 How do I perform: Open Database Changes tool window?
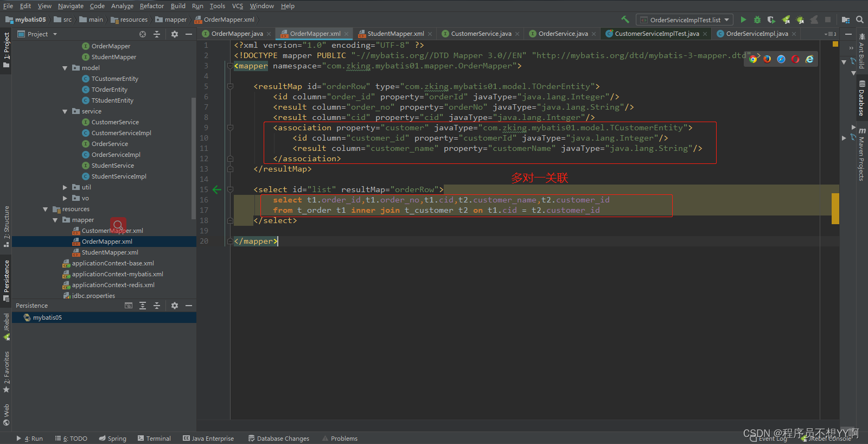279,438
